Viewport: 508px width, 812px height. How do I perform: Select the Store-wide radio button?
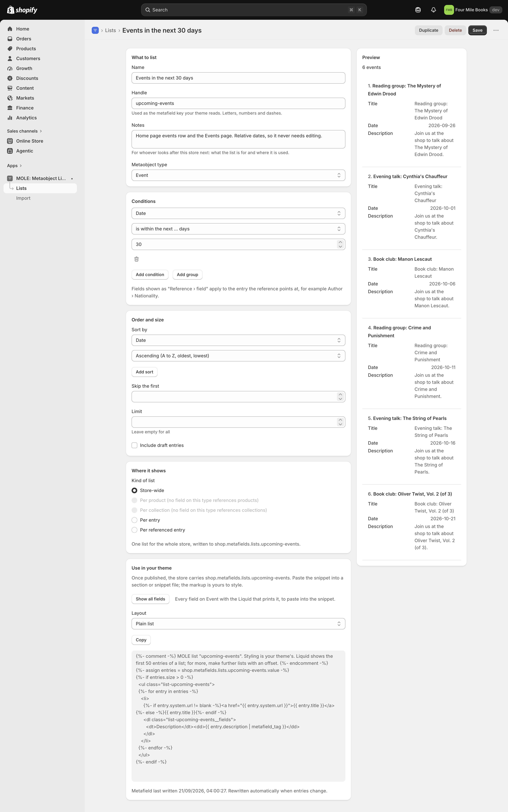pos(134,490)
